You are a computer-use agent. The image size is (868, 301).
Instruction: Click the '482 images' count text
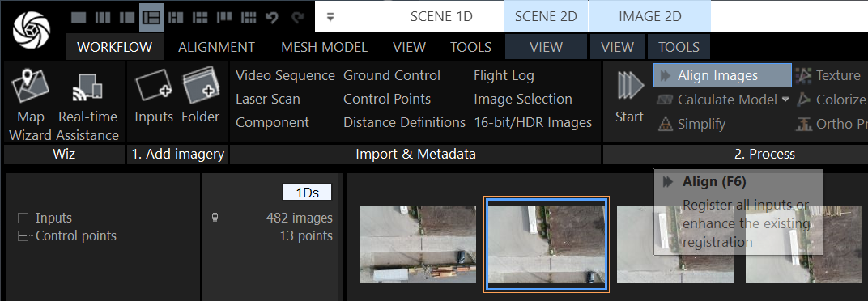click(x=300, y=218)
